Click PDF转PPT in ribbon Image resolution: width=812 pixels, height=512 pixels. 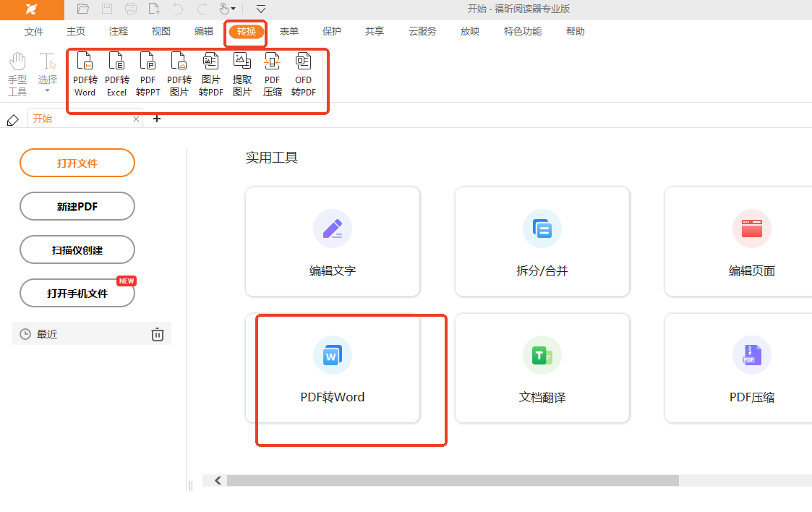tap(148, 74)
